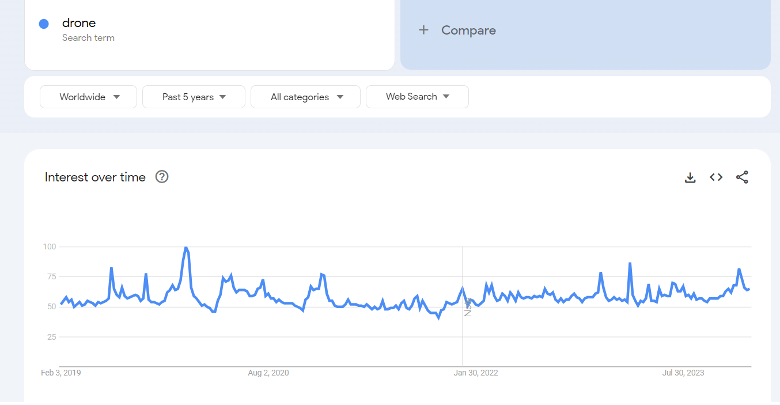The height and width of the screenshot is (405, 780).
Task: Click the Search term label under drone
Action: point(88,38)
